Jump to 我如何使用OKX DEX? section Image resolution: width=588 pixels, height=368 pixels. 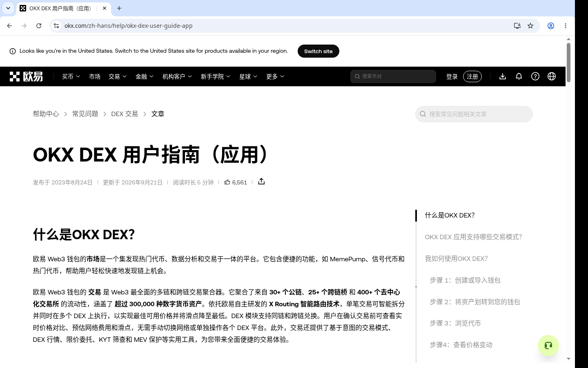pyautogui.click(x=456, y=259)
